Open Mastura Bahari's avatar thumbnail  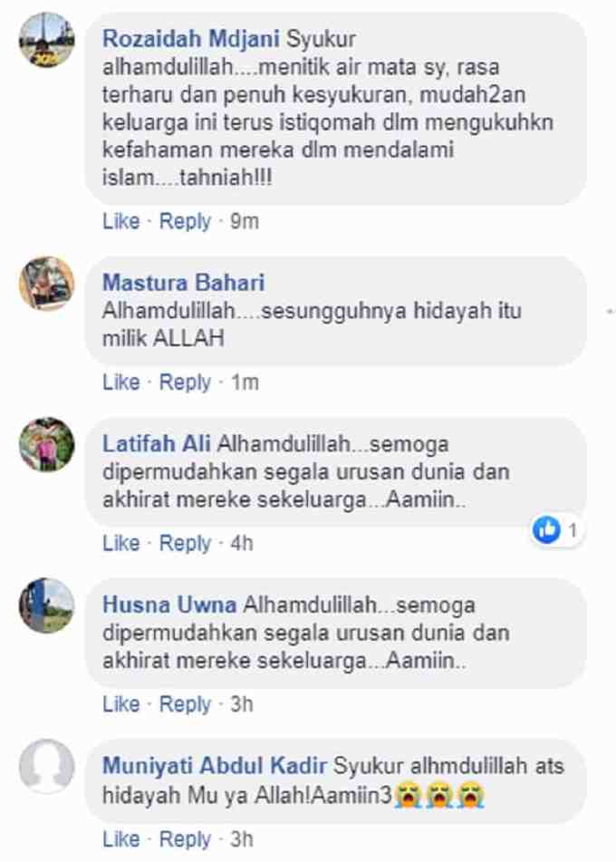point(47,284)
